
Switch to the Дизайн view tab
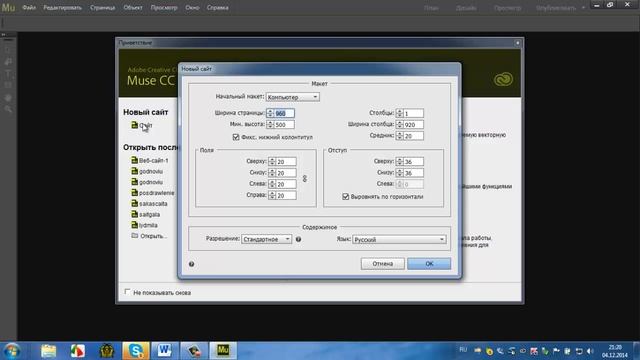coord(466,8)
